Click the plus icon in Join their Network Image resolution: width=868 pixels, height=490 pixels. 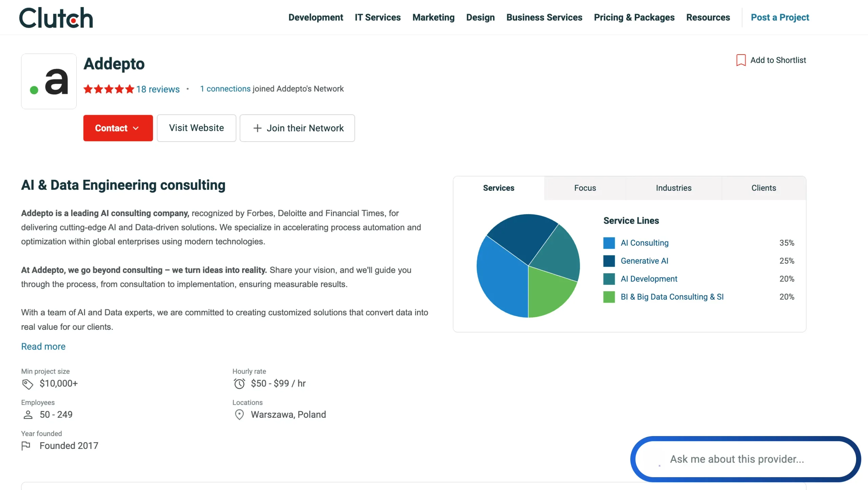click(257, 128)
